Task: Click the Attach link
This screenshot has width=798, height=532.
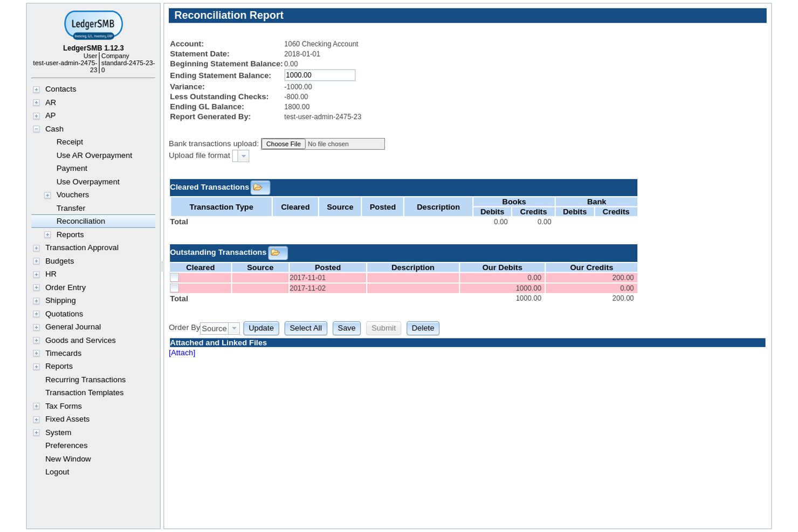Action: [x=182, y=353]
